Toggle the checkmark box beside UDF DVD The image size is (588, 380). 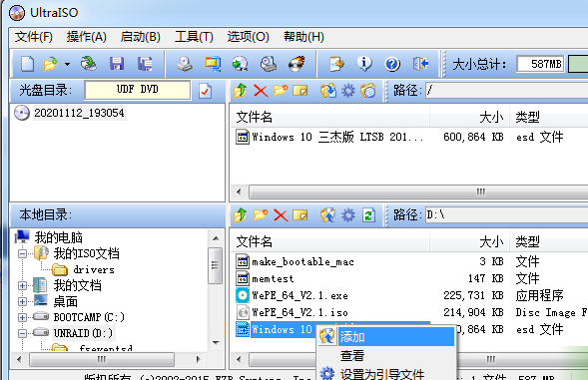(205, 91)
